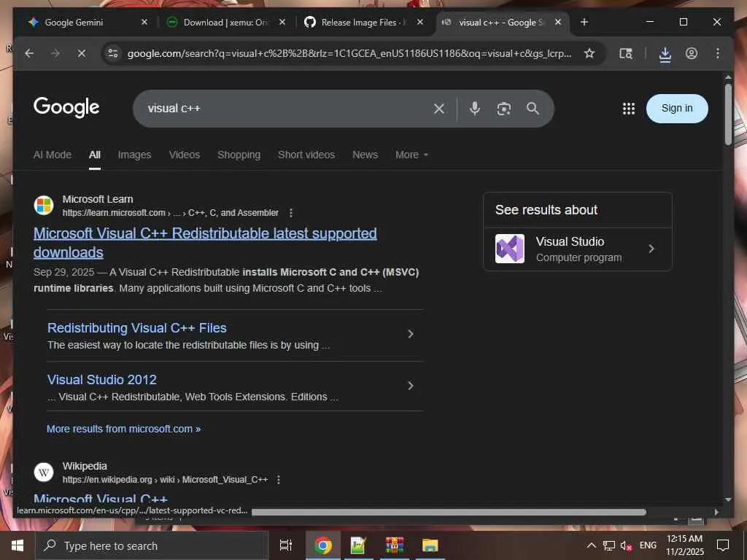The image size is (747, 560).
Task: Open Microsoft Visual C++ Redistributable downloads link
Action: (205, 243)
